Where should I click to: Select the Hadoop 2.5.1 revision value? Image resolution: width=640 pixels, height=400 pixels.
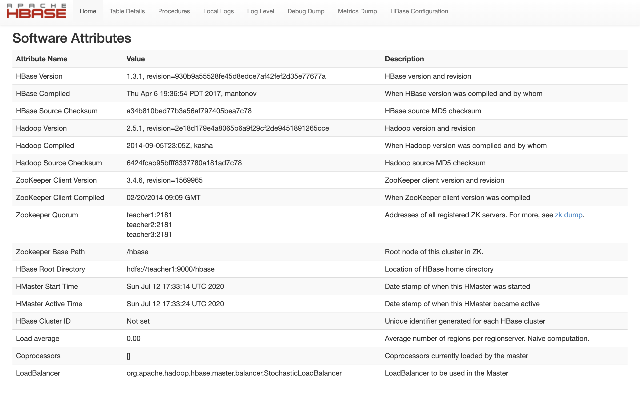228,128
